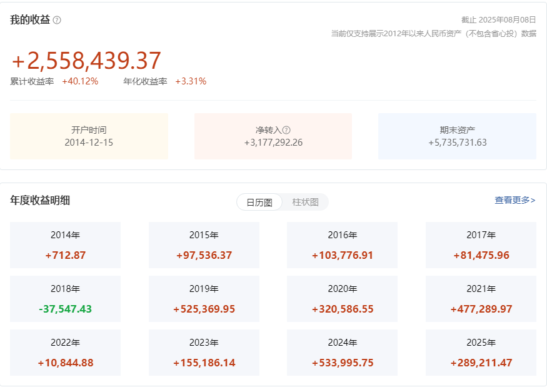Select the 2024年 earnings card
The image size is (547, 392).
point(342,353)
